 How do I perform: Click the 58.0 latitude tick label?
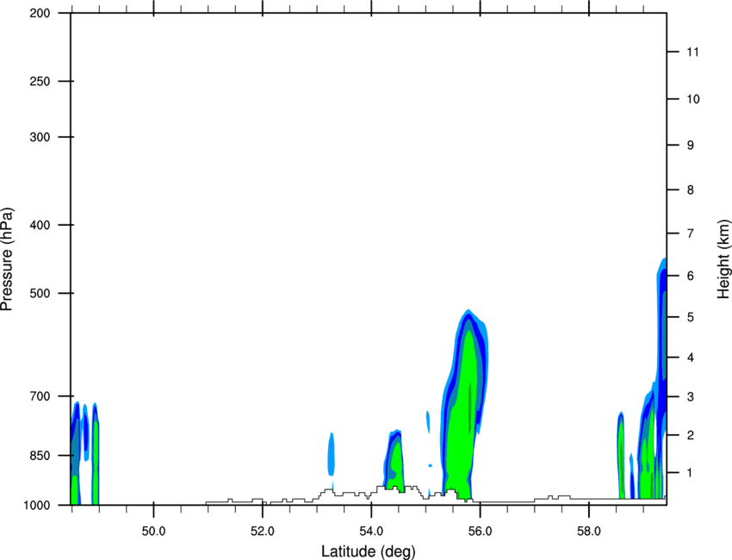[x=589, y=532]
